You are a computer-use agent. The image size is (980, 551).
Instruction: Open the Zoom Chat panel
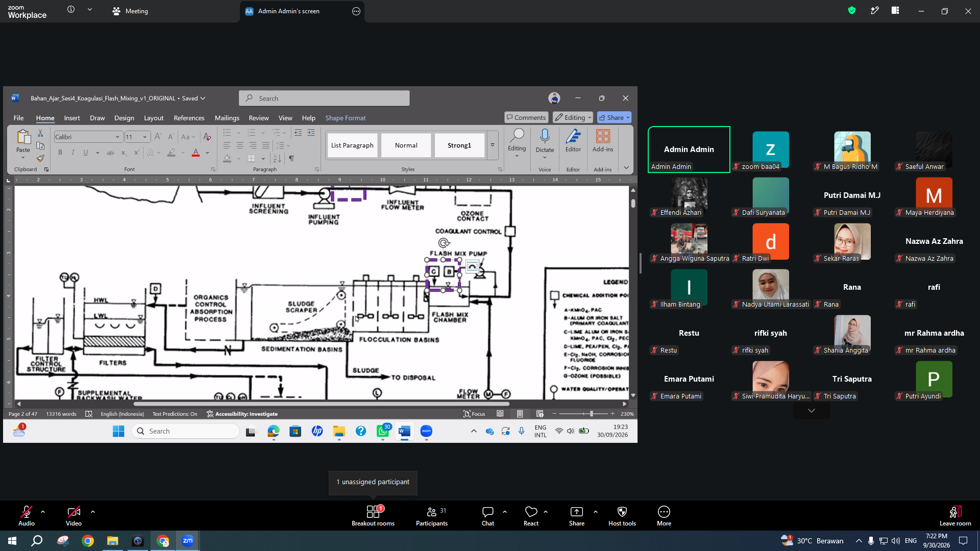click(488, 516)
